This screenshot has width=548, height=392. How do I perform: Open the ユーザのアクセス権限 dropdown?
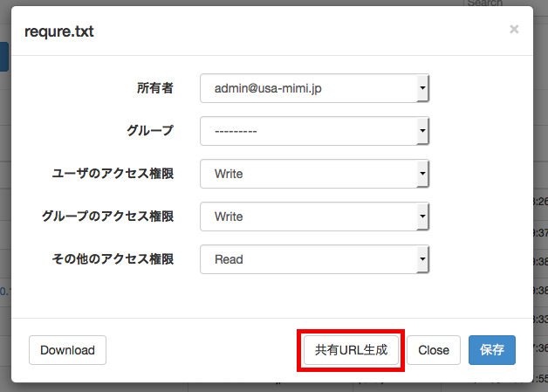click(x=314, y=174)
